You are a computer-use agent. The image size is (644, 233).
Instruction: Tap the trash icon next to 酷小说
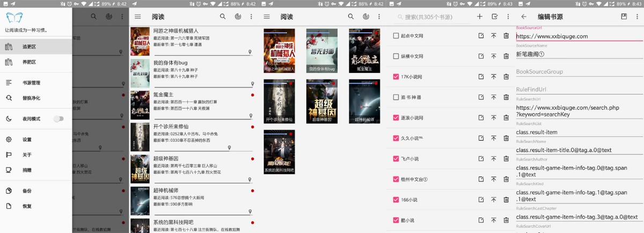(x=506, y=220)
